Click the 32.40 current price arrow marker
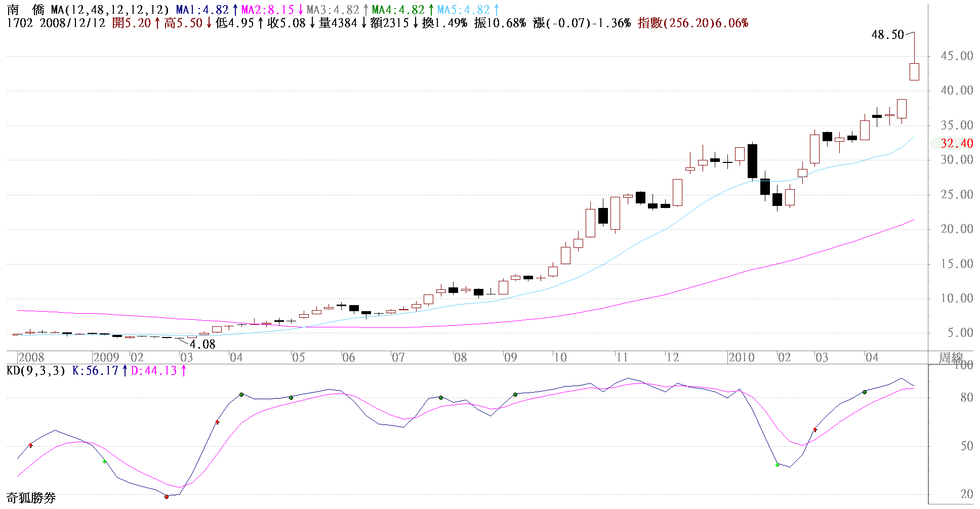The image size is (980, 509). (934, 144)
